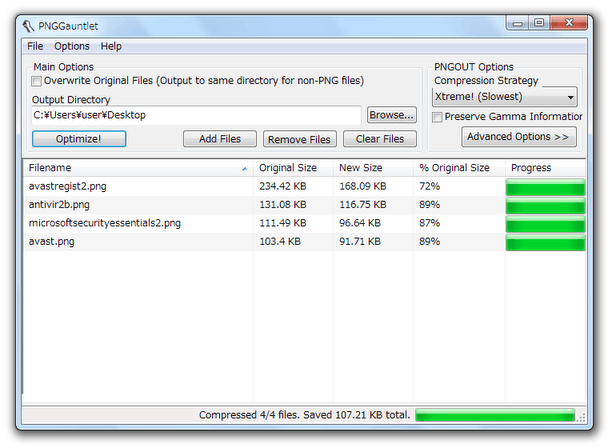The height and width of the screenshot is (448, 612).
Task: Click the 168.09 KB new size cell
Action: click(x=363, y=187)
